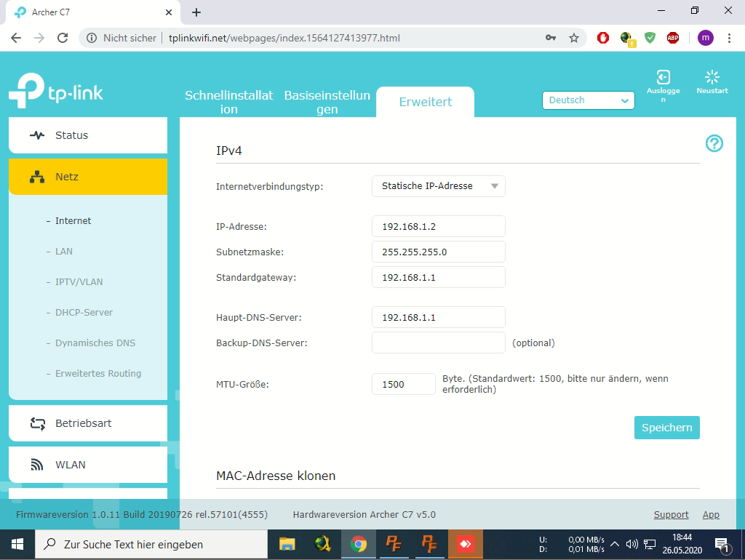This screenshot has width=745, height=560.
Task: Click the saved password key icon
Action: [x=551, y=38]
